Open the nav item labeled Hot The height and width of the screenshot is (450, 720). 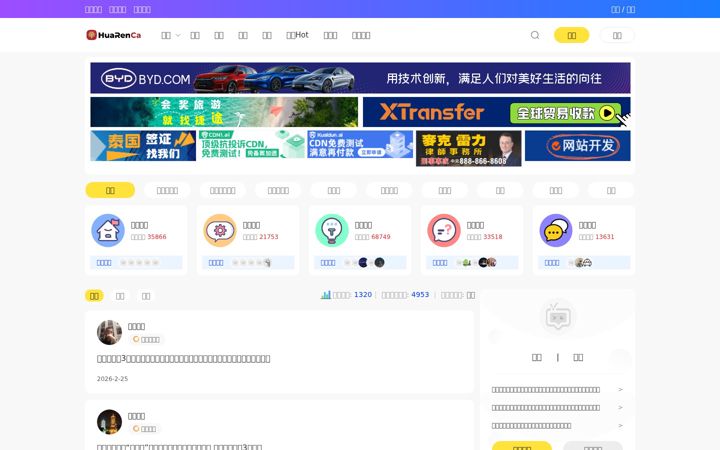(297, 35)
